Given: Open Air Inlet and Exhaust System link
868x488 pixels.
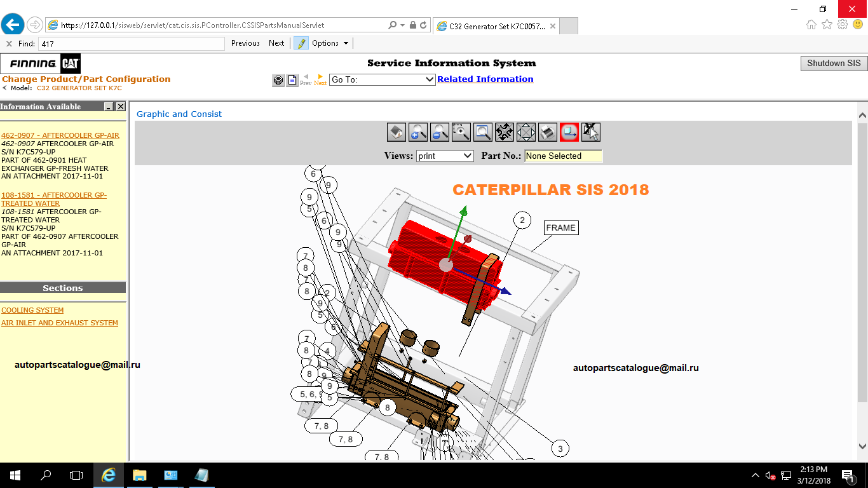Looking at the screenshot, I should point(60,323).
